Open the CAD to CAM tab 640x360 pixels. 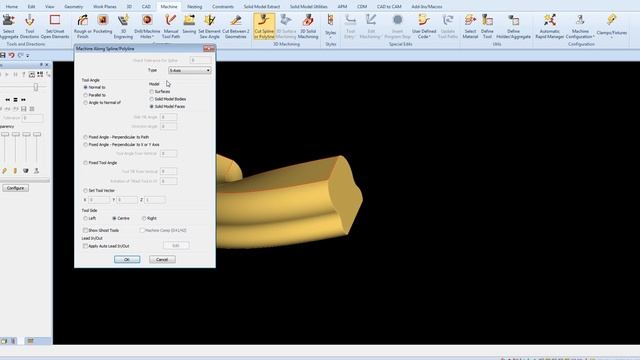point(389,7)
